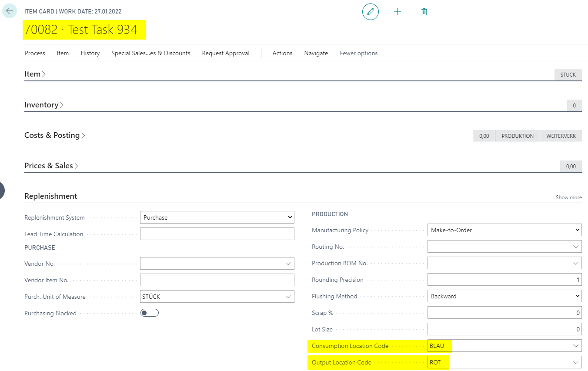The image size is (588, 371).
Task: Open the Navigate menu
Action: [316, 53]
